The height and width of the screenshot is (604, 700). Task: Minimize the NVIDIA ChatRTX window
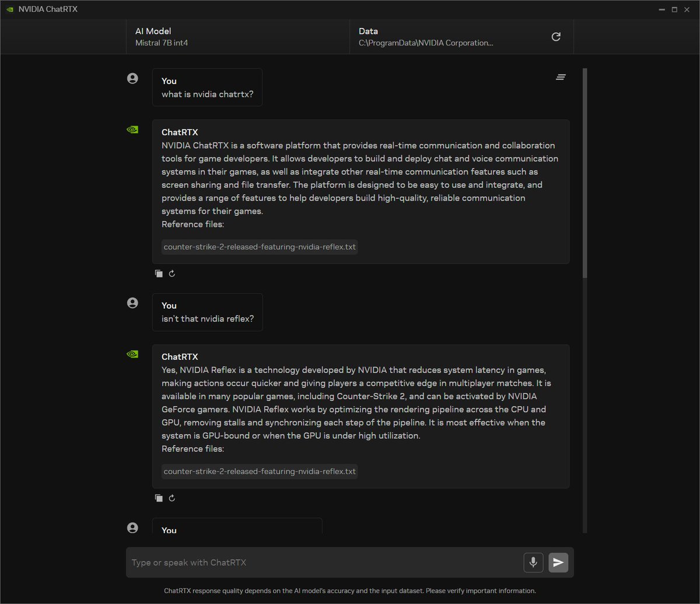pyautogui.click(x=661, y=9)
